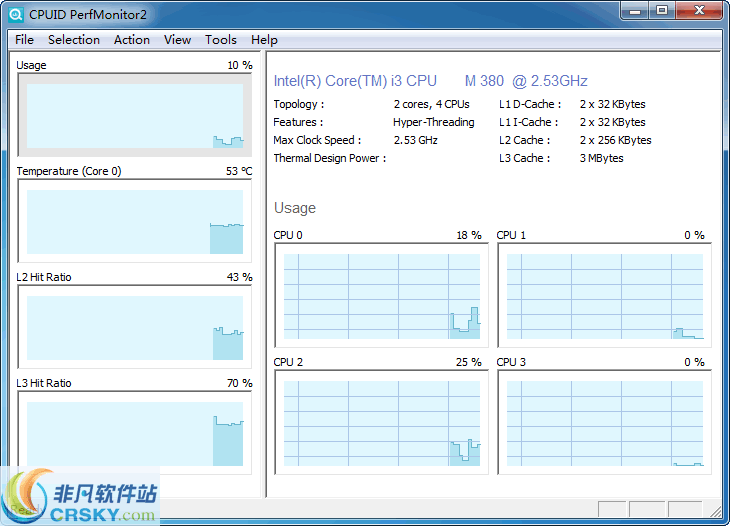Click the Intel Core i3 CPU heading
Viewport: 730px width, 526px height.
coord(430,81)
